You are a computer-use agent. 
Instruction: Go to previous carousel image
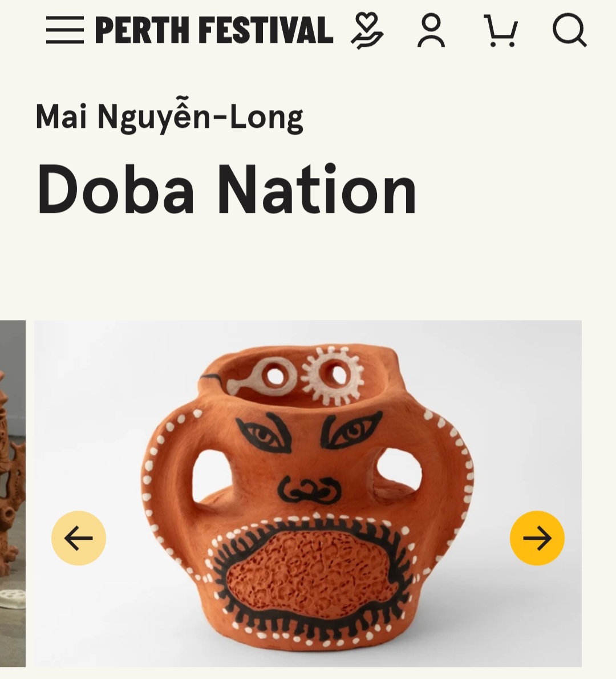click(x=79, y=538)
